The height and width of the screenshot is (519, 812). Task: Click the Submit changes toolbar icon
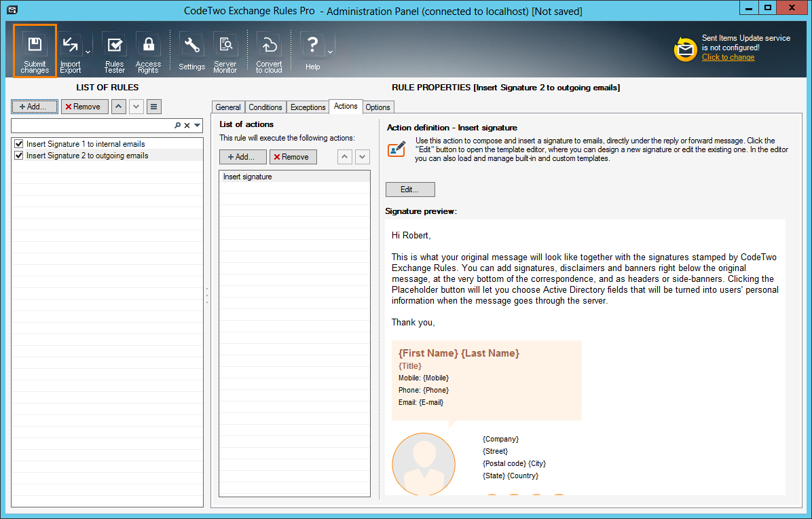pyautogui.click(x=35, y=51)
